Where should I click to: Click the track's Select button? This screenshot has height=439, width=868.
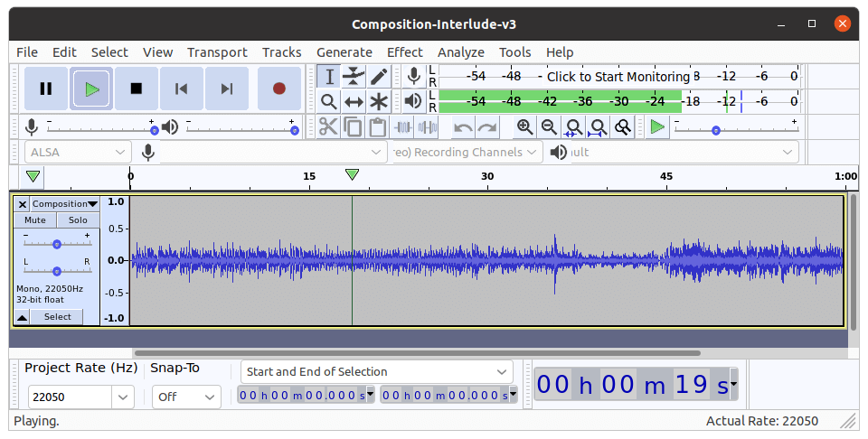tap(57, 317)
